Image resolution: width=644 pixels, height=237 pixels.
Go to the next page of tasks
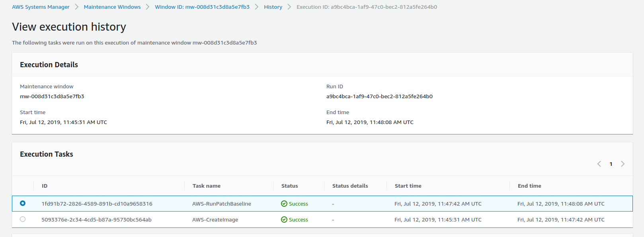tap(623, 164)
